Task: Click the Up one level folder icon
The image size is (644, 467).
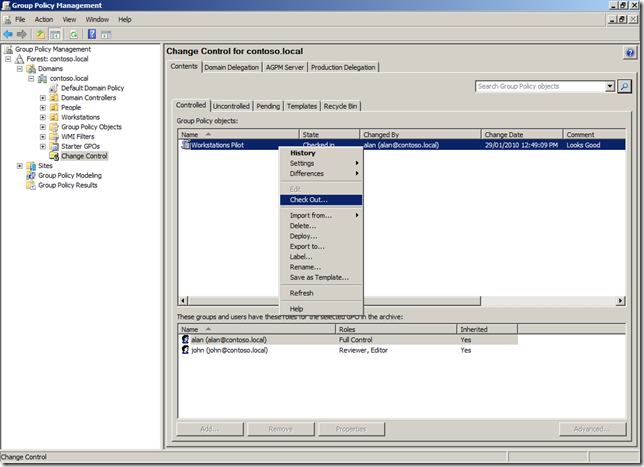Action: point(42,33)
